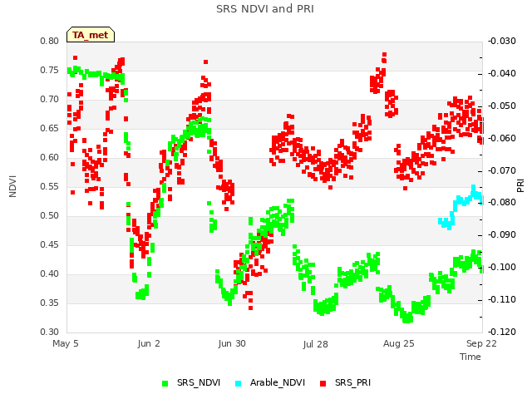Click the 0.55 NDVI axis value
Viewport: 532px width, 399px height.
(x=50, y=186)
